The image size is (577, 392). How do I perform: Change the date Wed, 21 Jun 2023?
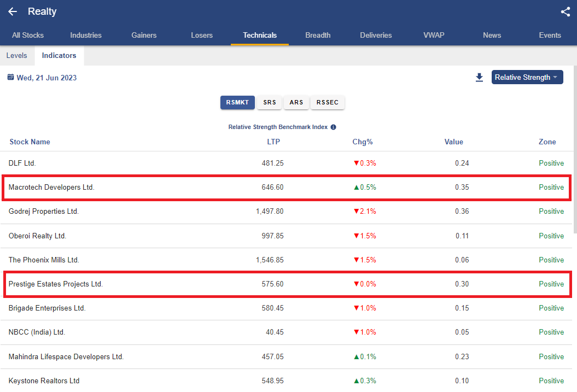pyautogui.click(x=46, y=78)
